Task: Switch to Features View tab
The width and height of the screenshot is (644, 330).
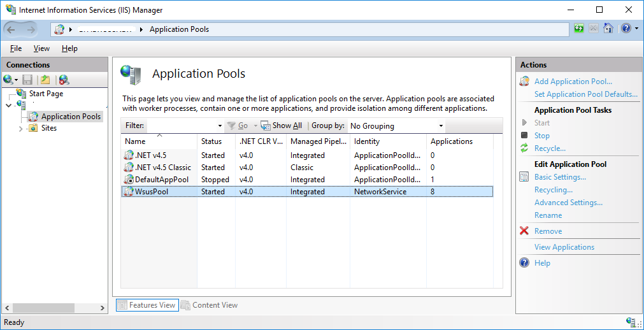Action: (147, 305)
